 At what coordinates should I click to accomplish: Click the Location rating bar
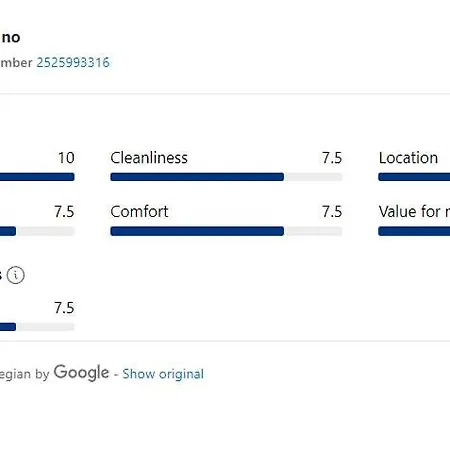click(x=414, y=177)
